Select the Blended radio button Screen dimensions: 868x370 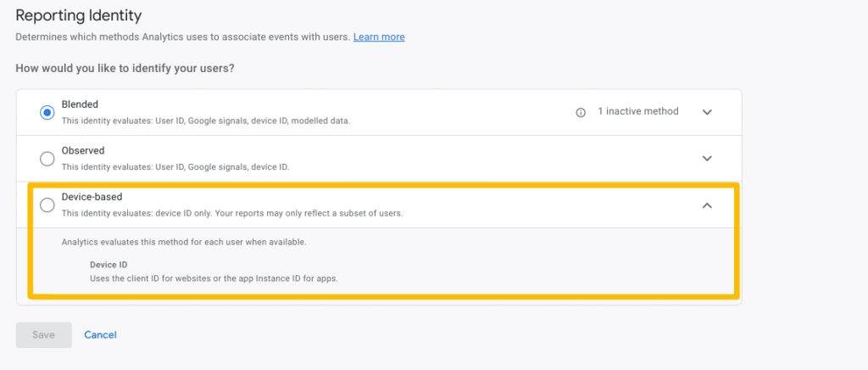point(47,112)
